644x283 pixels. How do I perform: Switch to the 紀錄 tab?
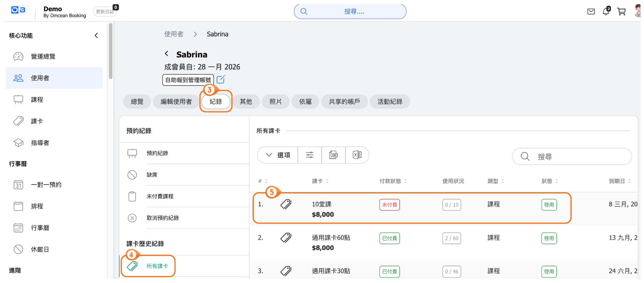coord(216,102)
